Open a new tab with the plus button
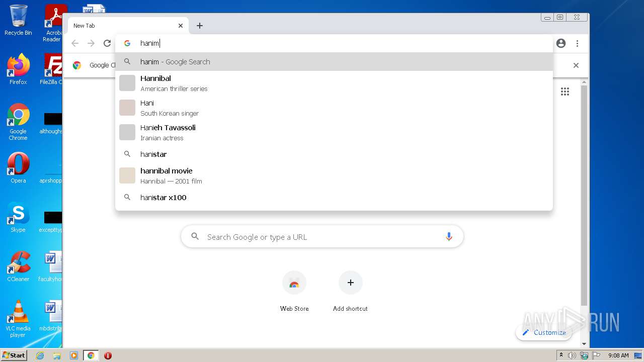 [200, 26]
